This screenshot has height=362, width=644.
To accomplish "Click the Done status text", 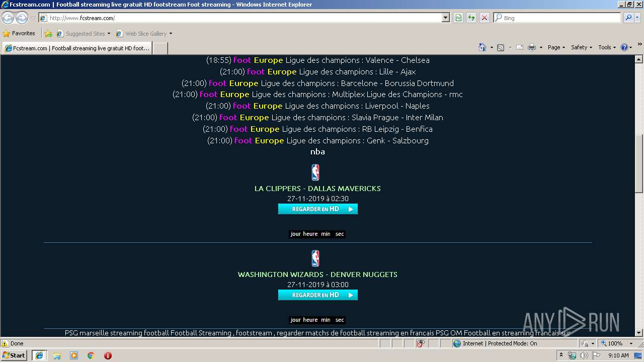I will 17,343.
